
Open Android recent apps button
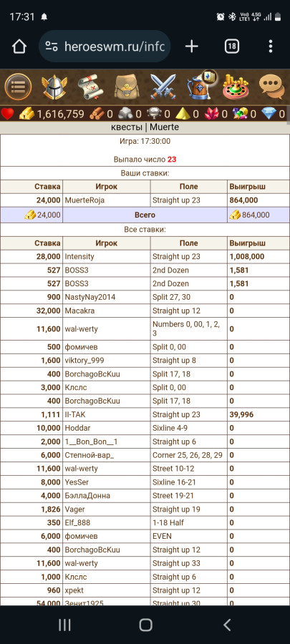coord(64,625)
